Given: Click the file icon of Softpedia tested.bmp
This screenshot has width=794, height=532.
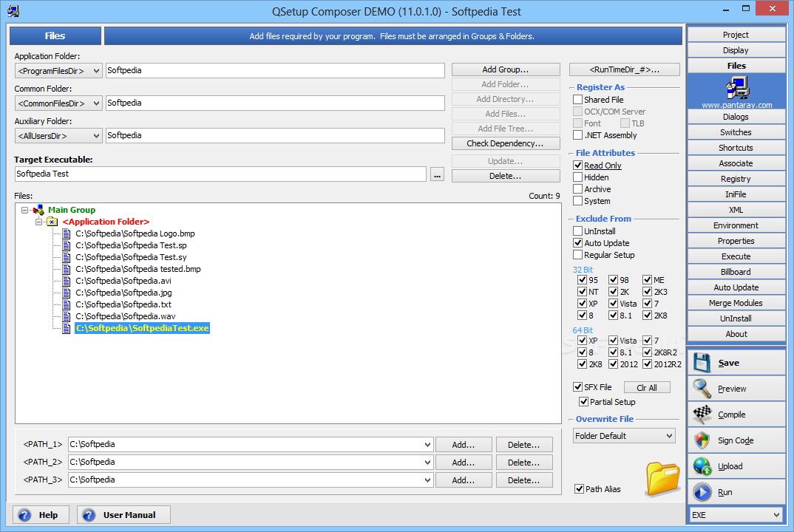Looking at the screenshot, I should (67, 269).
